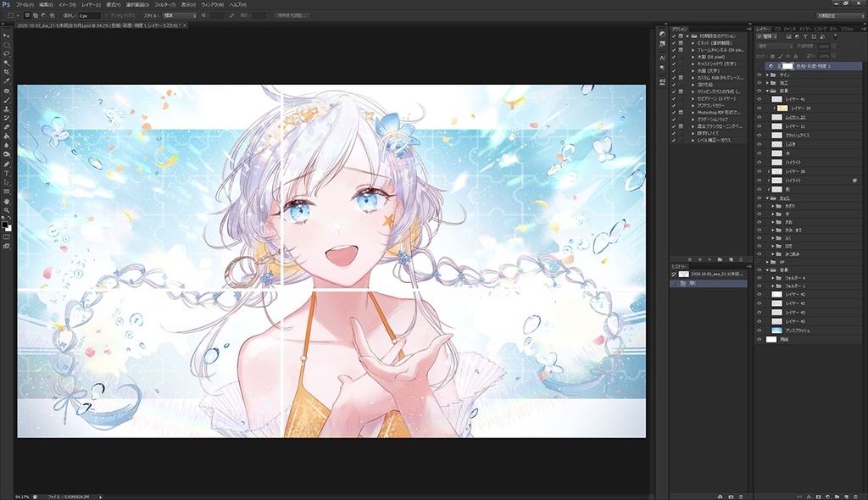Click the Create new layer icon
The width and height of the screenshot is (868, 500).
[846, 497]
